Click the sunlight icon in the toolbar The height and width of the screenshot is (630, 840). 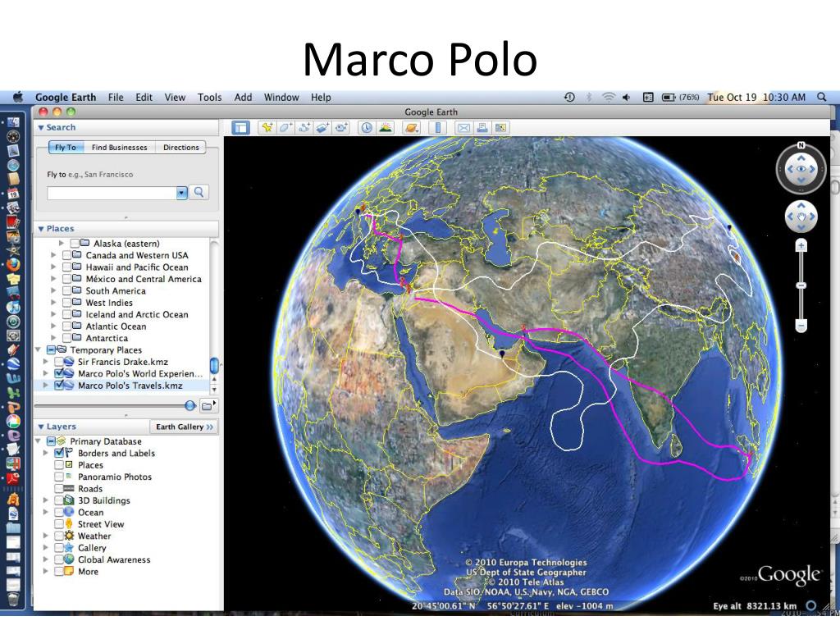point(386,127)
